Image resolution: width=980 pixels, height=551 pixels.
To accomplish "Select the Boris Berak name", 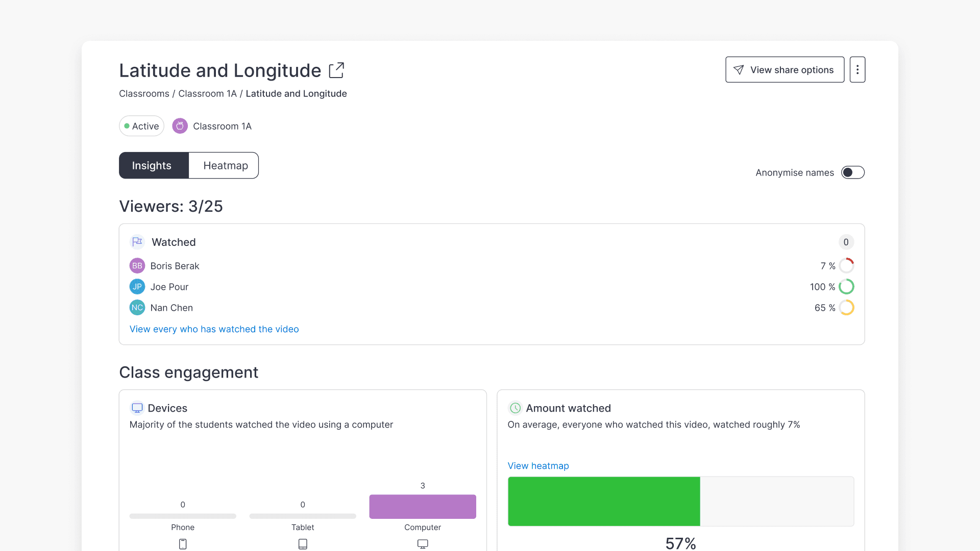I will coord(175,266).
